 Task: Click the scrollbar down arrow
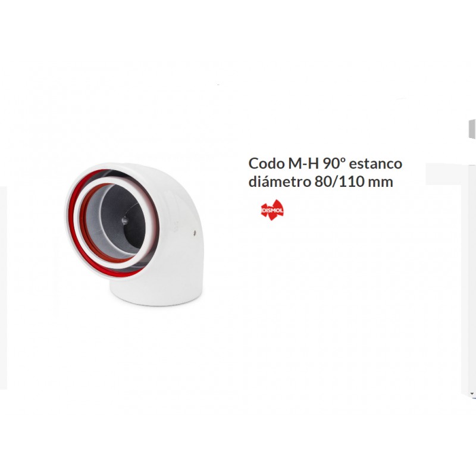[472, 394]
